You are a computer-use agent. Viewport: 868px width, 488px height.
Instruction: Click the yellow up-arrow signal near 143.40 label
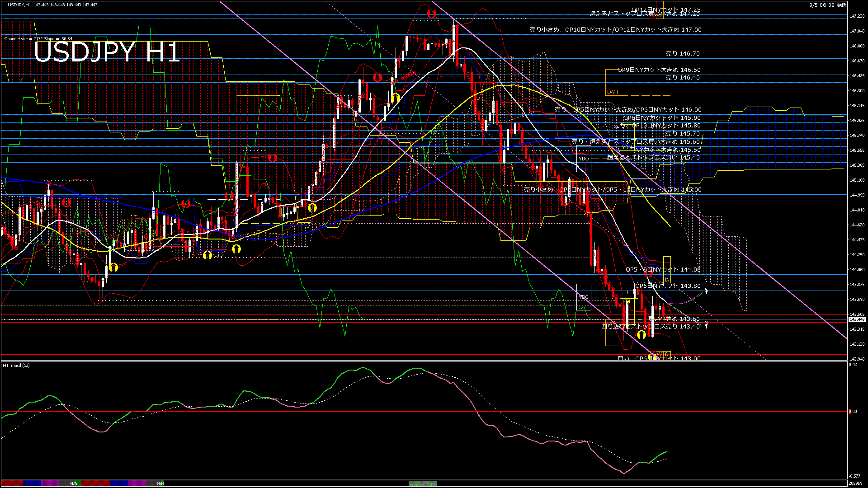[641, 335]
